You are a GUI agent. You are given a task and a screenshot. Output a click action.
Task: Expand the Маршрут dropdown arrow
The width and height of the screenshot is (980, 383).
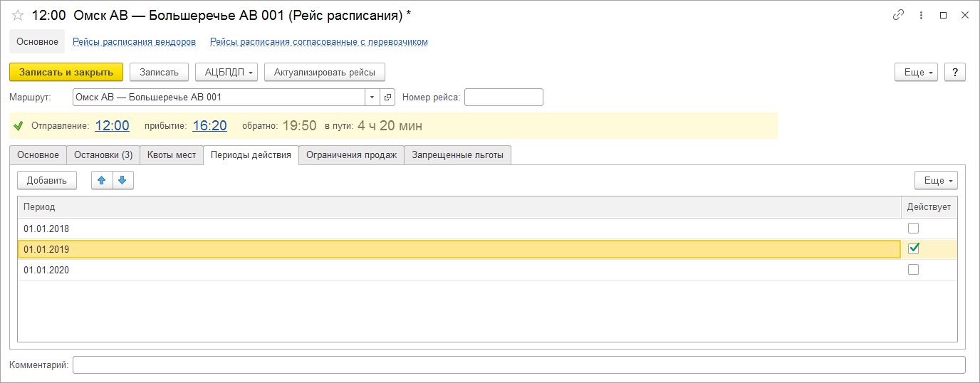[373, 97]
